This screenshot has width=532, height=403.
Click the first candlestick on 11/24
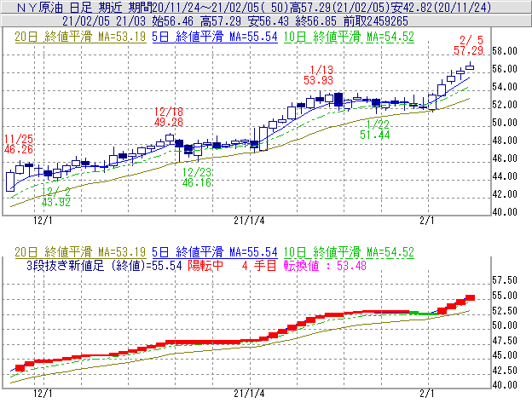pyautogui.click(x=10, y=181)
